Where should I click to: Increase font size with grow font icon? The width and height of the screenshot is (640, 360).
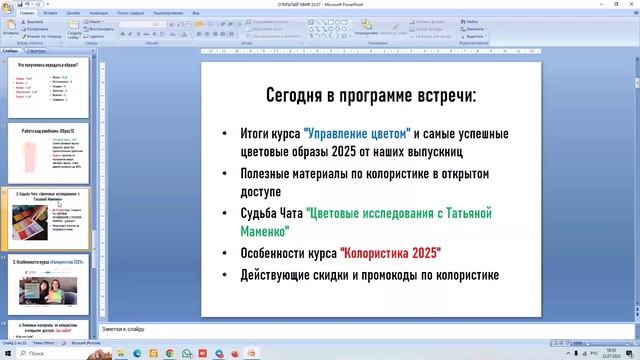[x=171, y=24]
